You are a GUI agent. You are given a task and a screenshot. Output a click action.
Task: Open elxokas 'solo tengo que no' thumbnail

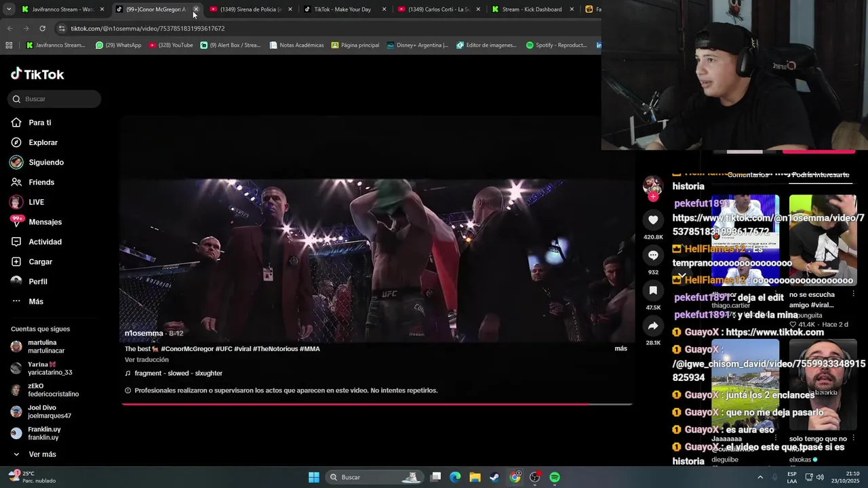click(x=823, y=384)
